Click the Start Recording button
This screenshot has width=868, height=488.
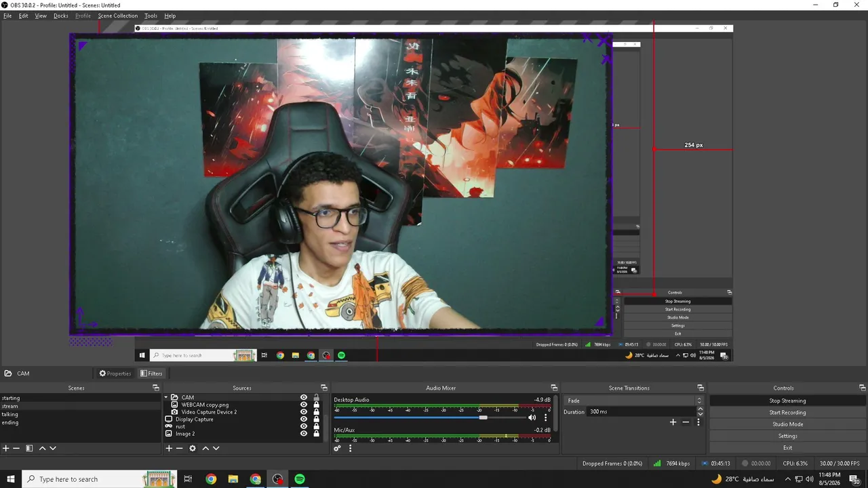coord(787,412)
